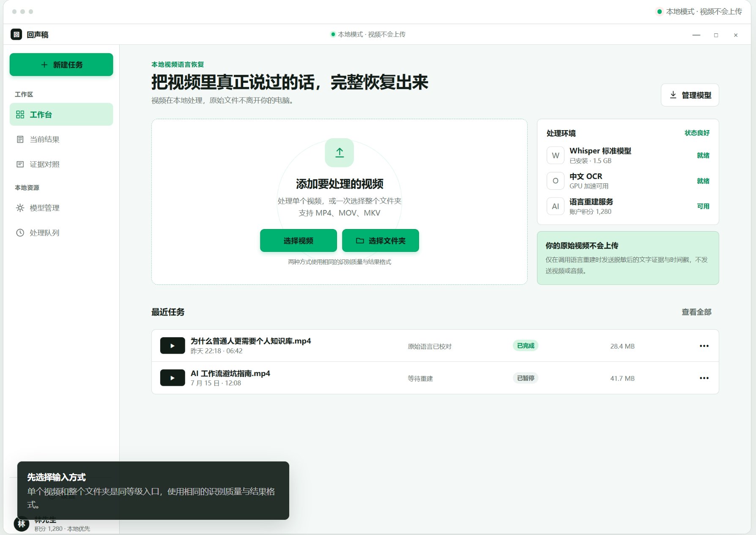Click the 28.4 MB file size
Image resolution: width=756 pixels, height=535 pixels.
coord(622,346)
